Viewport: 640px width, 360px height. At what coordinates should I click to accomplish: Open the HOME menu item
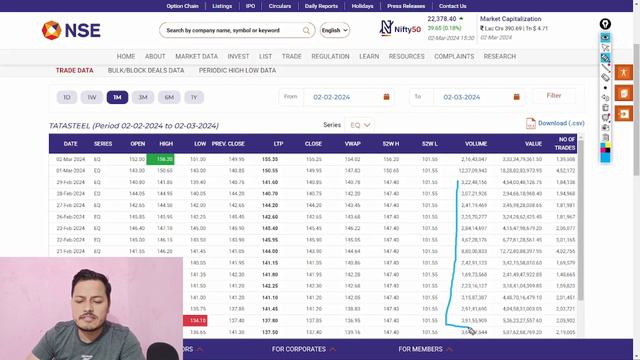tap(126, 56)
